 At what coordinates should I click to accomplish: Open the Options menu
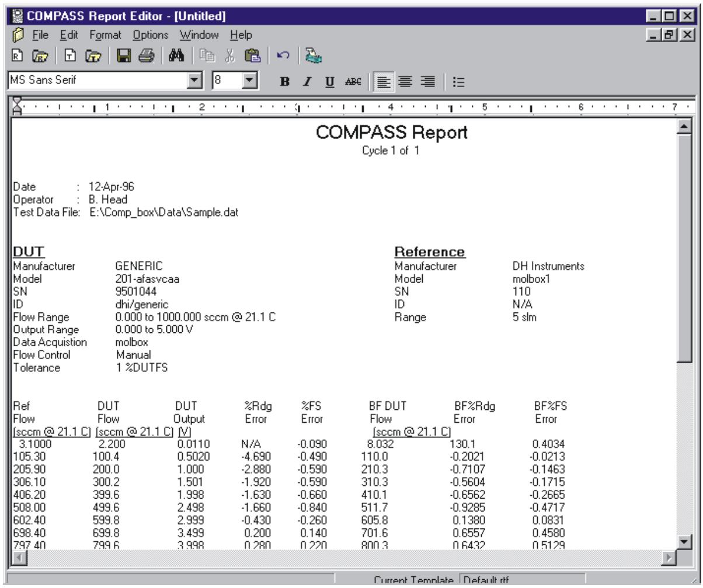click(150, 36)
